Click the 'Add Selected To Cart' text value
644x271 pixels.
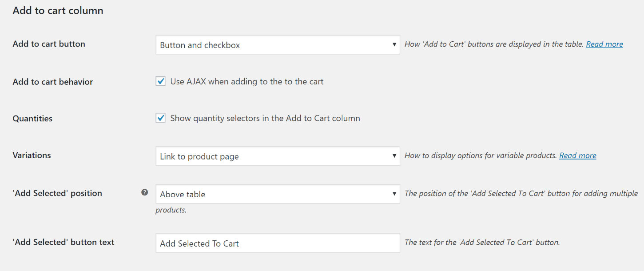[x=199, y=243]
